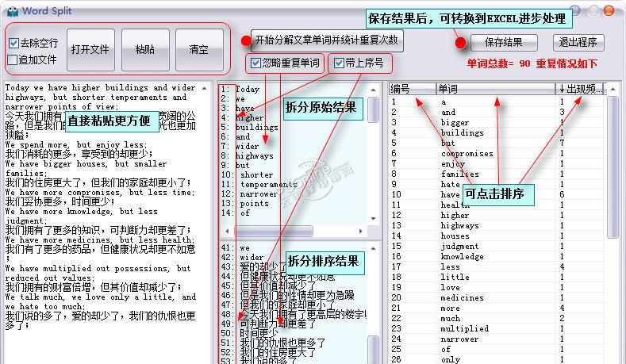The image size is (626, 364).
Task: Select the 'love' row in the table
Action: (x=497, y=287)
